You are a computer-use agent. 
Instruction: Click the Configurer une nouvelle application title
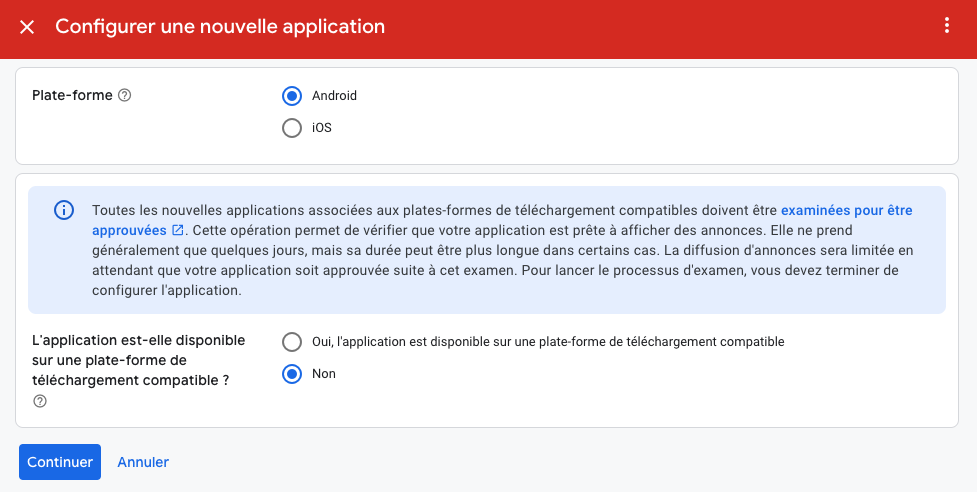(220, 27)
